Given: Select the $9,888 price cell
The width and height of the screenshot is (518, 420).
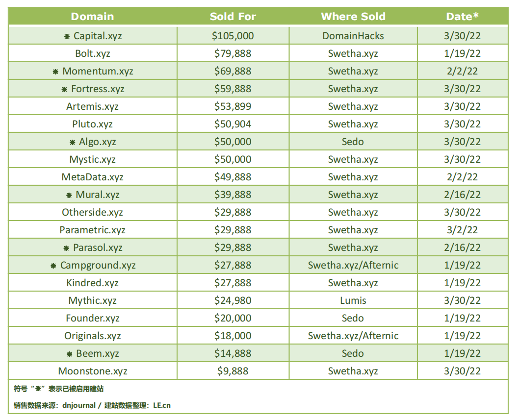Looking at the screenshot, I should point(233,371).
